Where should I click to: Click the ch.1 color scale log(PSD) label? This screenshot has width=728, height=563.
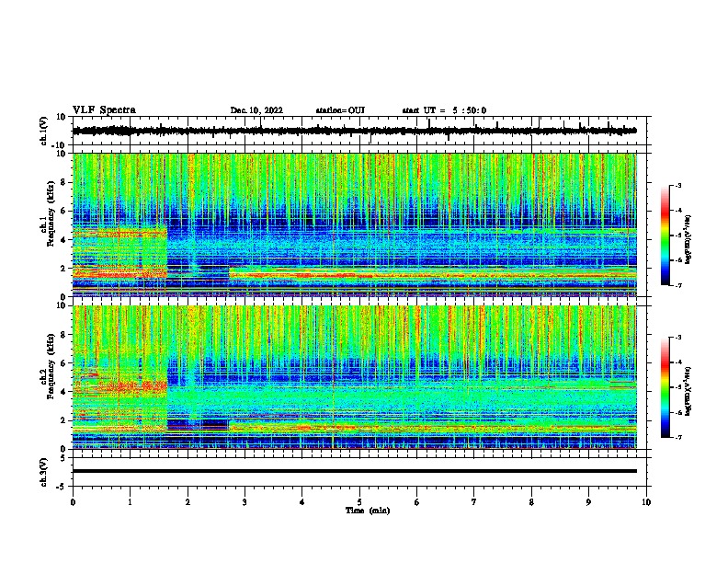pyautogui.click(x=688, y=240)
